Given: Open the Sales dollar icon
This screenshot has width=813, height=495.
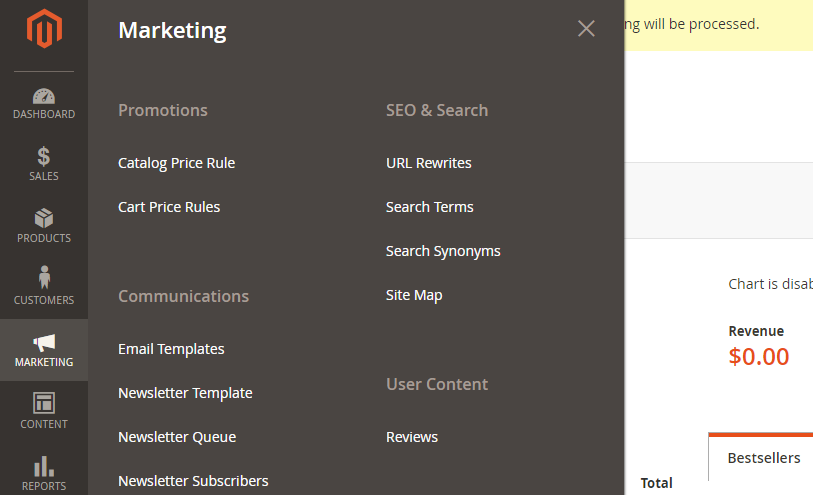Looking at the screenshot, I should pyautogui.click(x=44, y=155).
